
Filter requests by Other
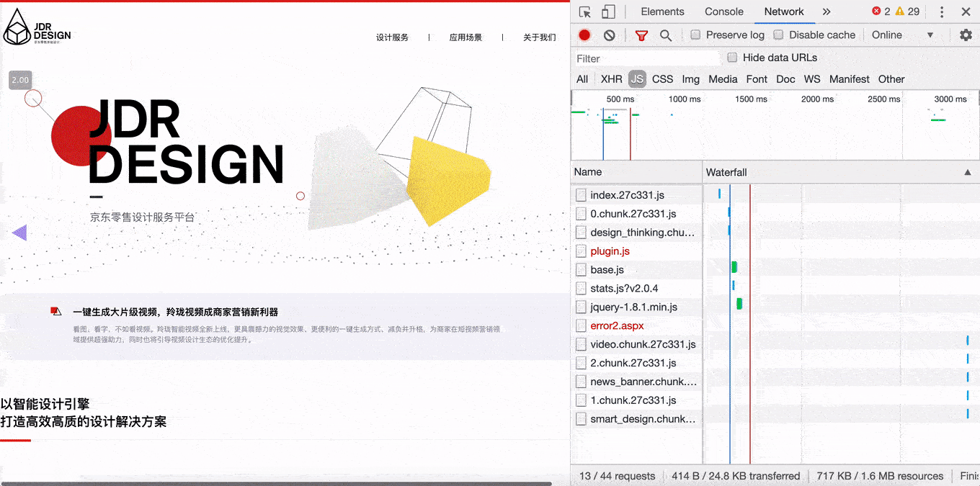[x=891, y=79]
